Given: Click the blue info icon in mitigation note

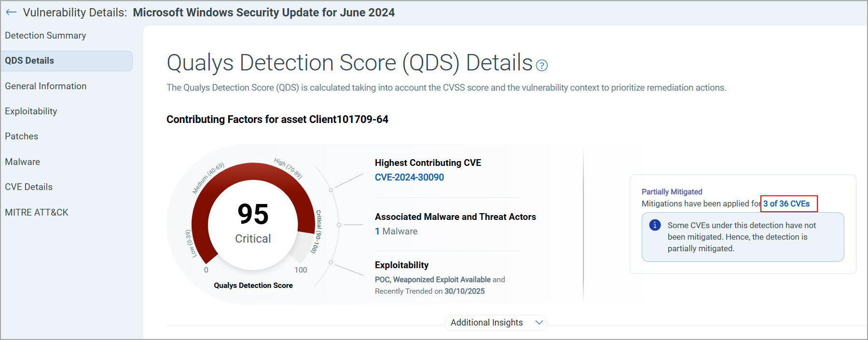Looking at the screenshot, I should point(655,225).
